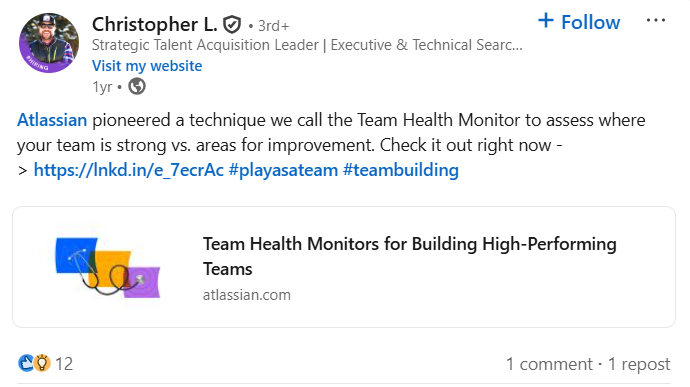690x387 pixels.
Task: Open Christopher L.'s profile photo
Action: pos(49,43)
